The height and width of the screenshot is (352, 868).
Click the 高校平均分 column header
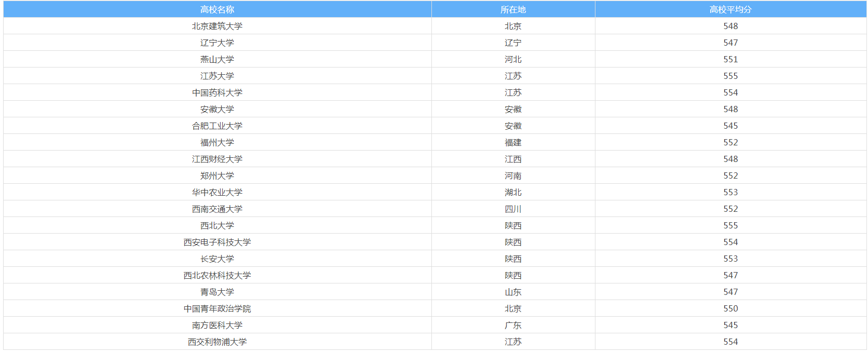730,9
